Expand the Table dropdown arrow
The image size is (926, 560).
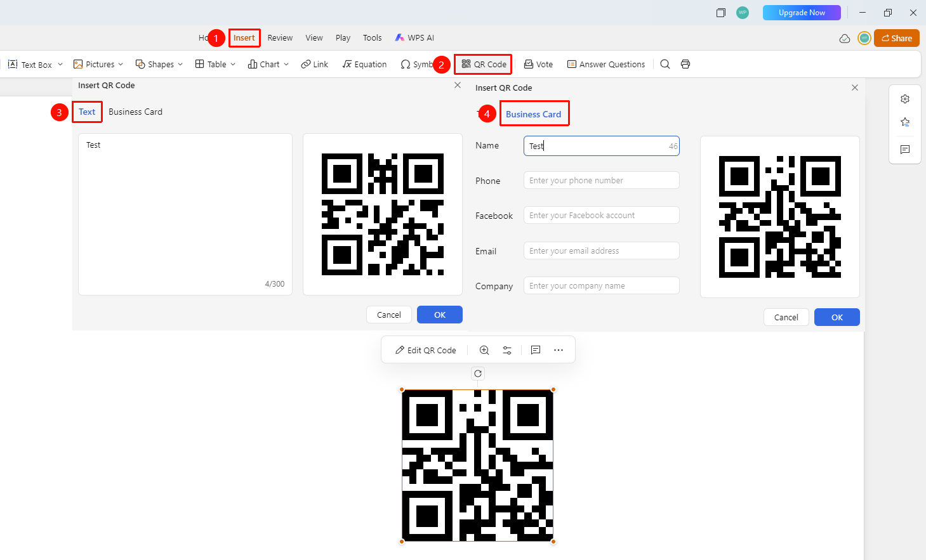tap(233, 64)
